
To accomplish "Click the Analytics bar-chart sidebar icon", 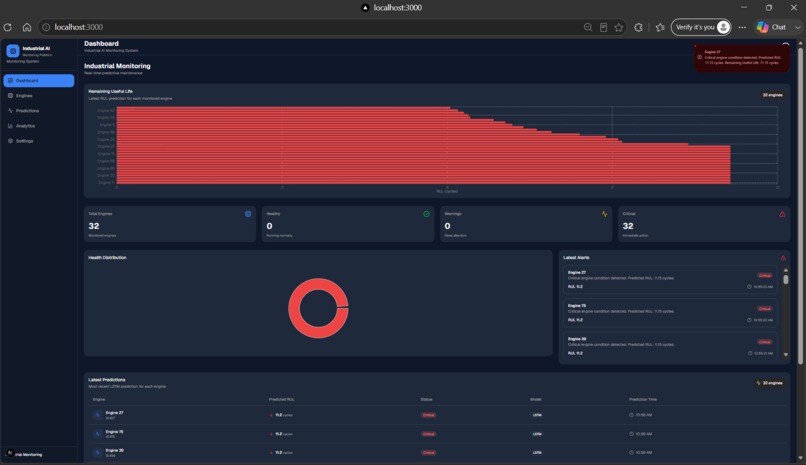I will pos(10,126).
